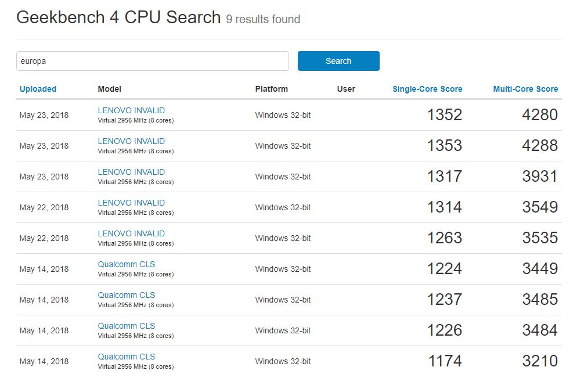584x392 pixels.
Task: Open LENOVO INVALID result with single-core 1352
Action: (131, 110)
